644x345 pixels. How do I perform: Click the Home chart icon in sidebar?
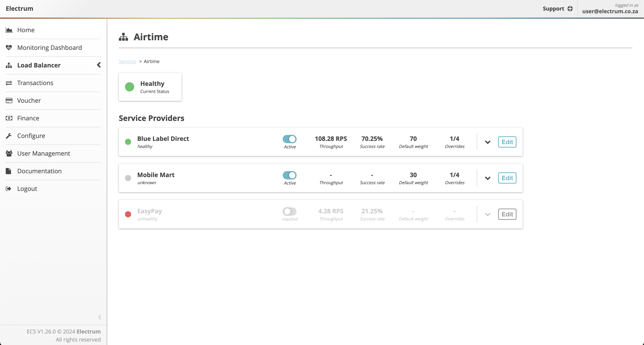[9, 30]
